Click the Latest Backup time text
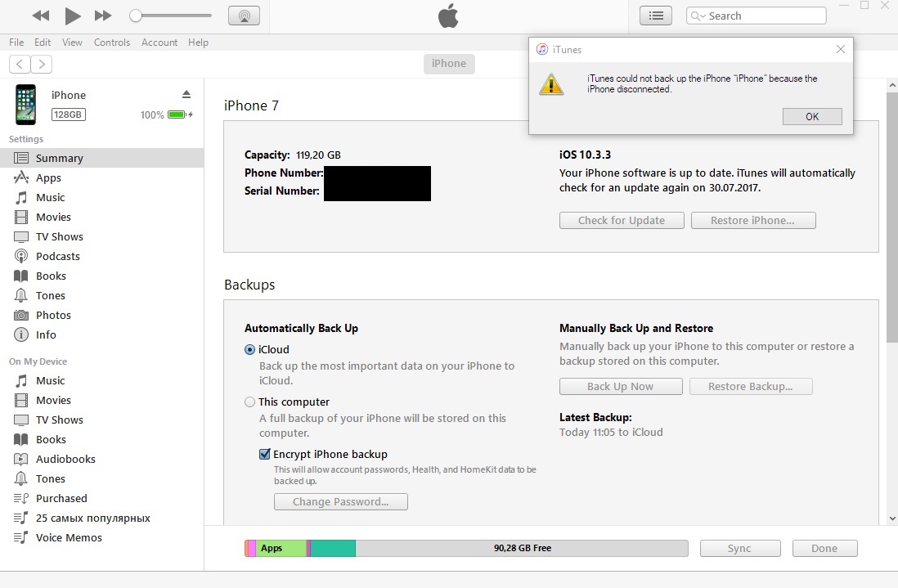This screenshot has width=898, height=588. click(611, 433)
